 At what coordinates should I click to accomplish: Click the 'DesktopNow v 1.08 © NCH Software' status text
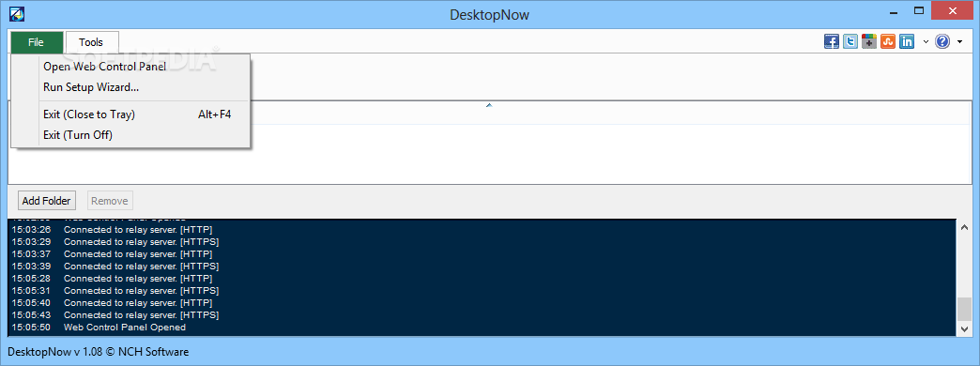(98, 352)
